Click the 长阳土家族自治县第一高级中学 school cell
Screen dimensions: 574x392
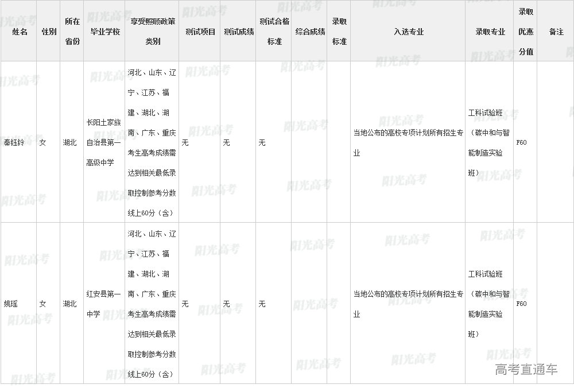104,142
